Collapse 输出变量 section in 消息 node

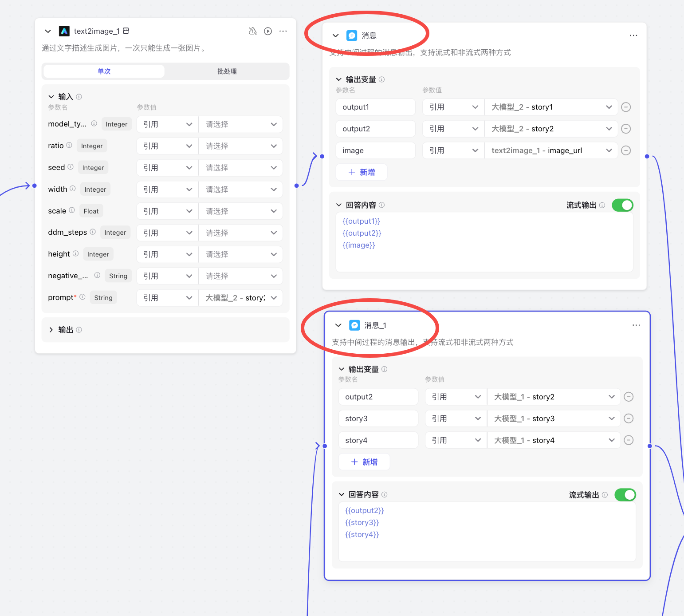(339, 79)
